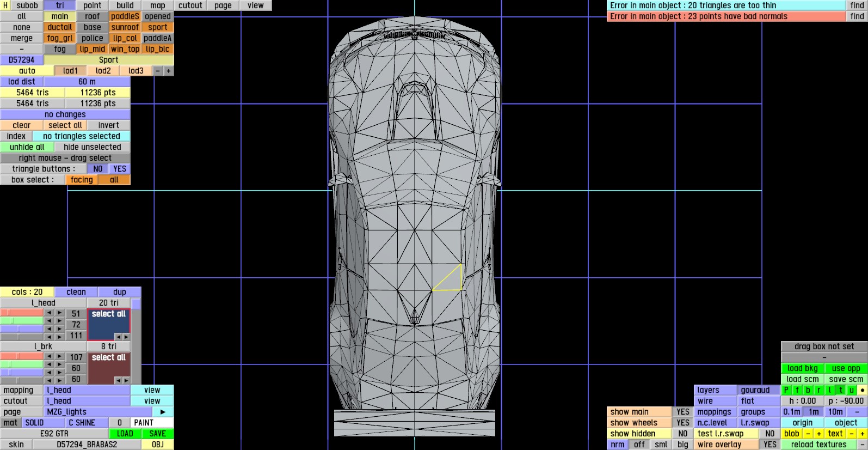The width and height of the screenshot is (868, 450).
Task: Click load bkg button
Action: 803,368
